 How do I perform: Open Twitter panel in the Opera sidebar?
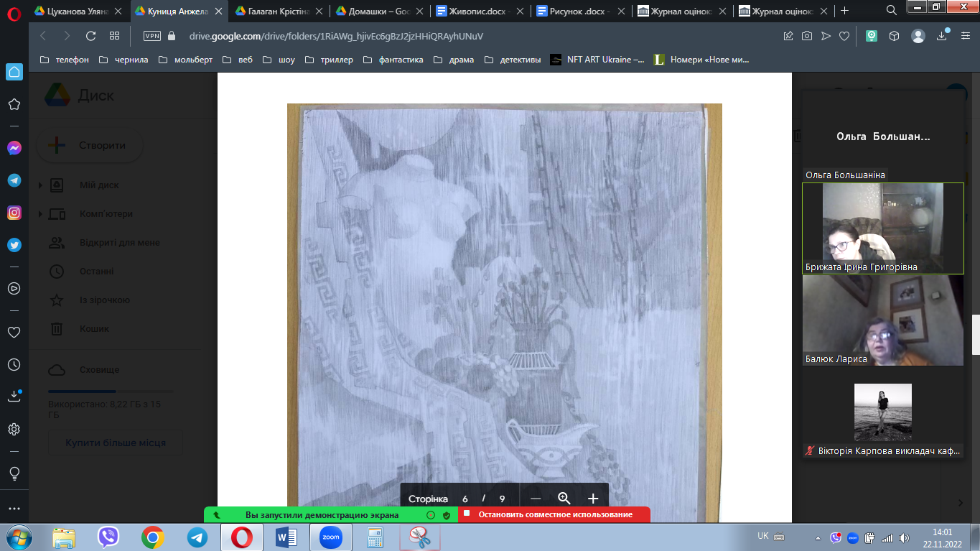pyautogui.click(x=14, y=245)
